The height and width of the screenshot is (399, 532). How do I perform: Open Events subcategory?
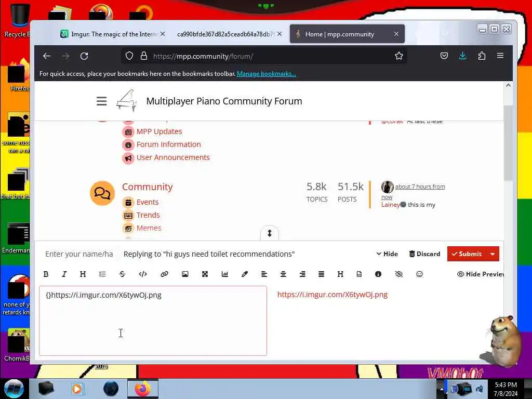click(148, 202)
